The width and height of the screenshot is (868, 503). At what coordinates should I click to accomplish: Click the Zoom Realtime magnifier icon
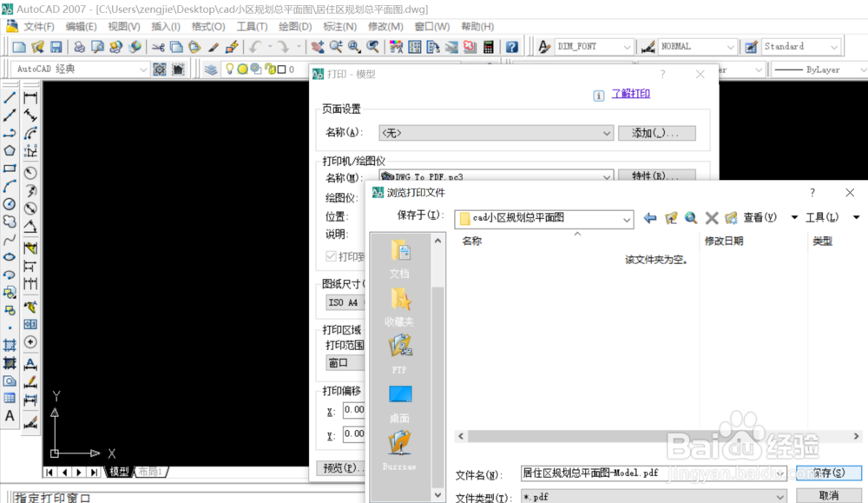(x=336, y=47)
